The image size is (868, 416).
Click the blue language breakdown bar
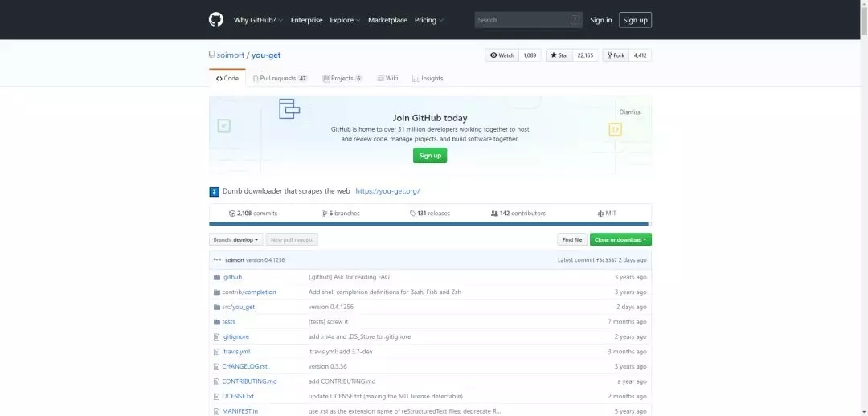pyautogui.click(x=428, y=224)
